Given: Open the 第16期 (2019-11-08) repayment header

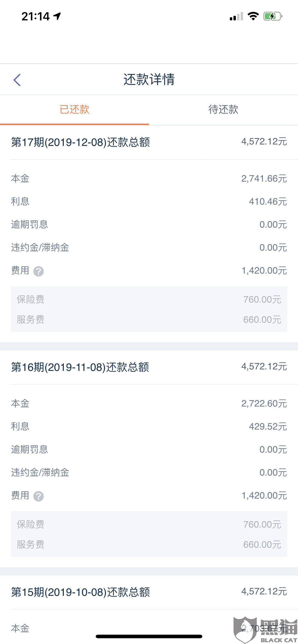Looking at the screenshot, I should 149,367.
